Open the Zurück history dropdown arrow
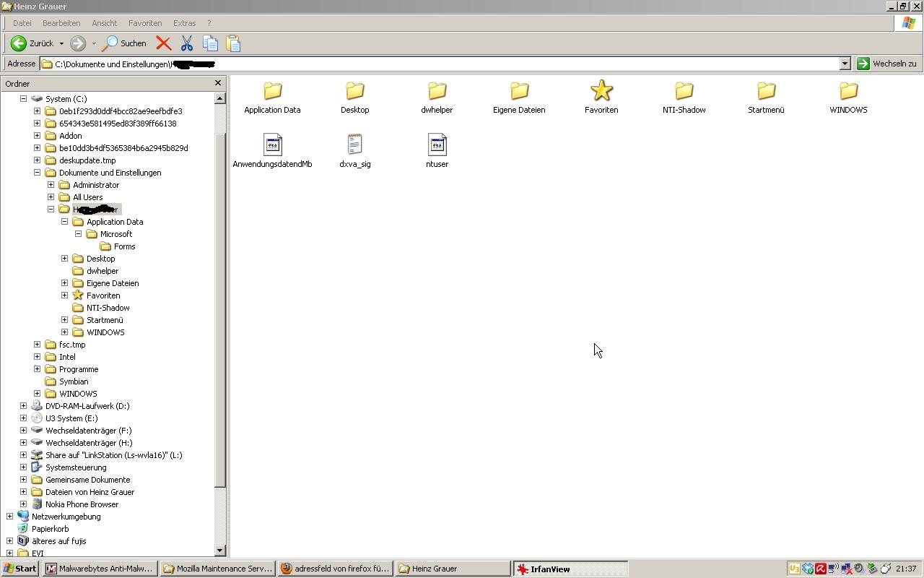924x578 pixels. pos(61,43)
